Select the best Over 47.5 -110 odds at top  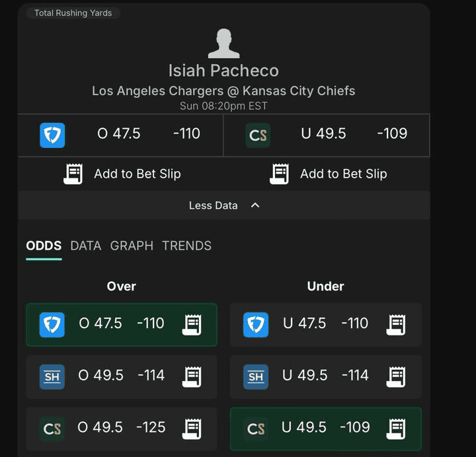[x=149, y=134]
